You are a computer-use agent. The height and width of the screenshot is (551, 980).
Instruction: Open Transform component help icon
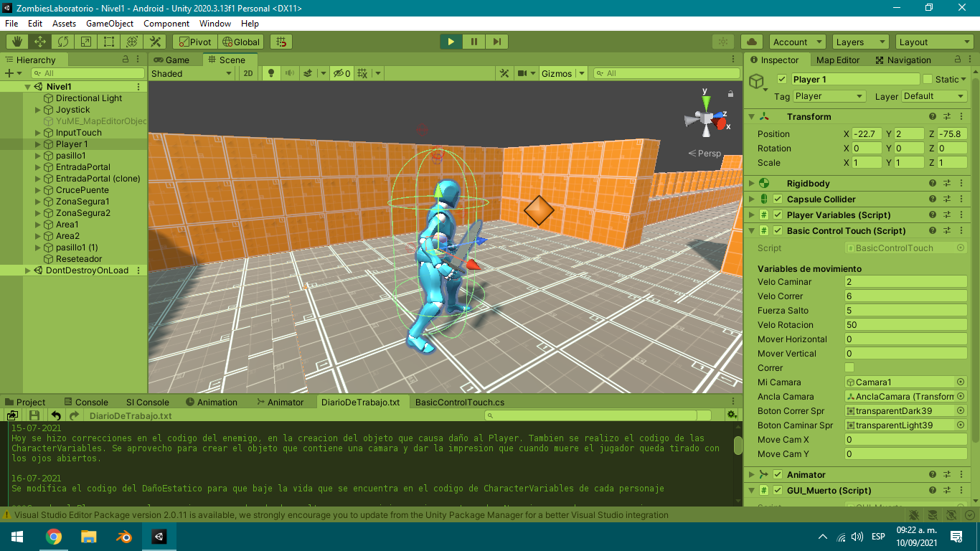[933, 116]
